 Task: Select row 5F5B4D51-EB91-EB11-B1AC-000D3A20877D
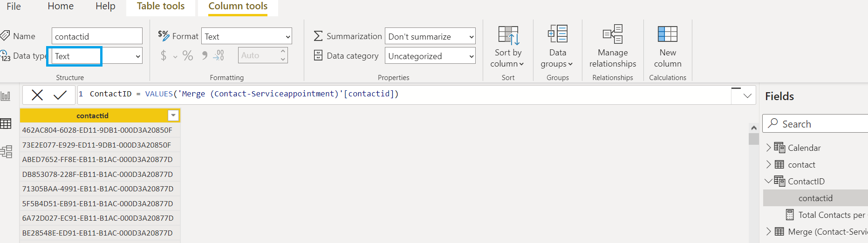(100, 203)
